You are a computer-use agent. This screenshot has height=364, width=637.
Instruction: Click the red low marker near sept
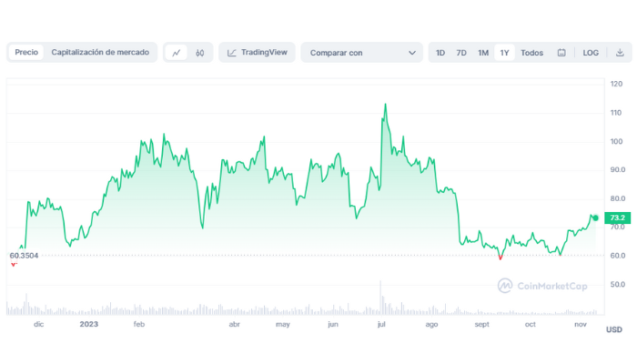pyautogui.click(x=500, y=258)
